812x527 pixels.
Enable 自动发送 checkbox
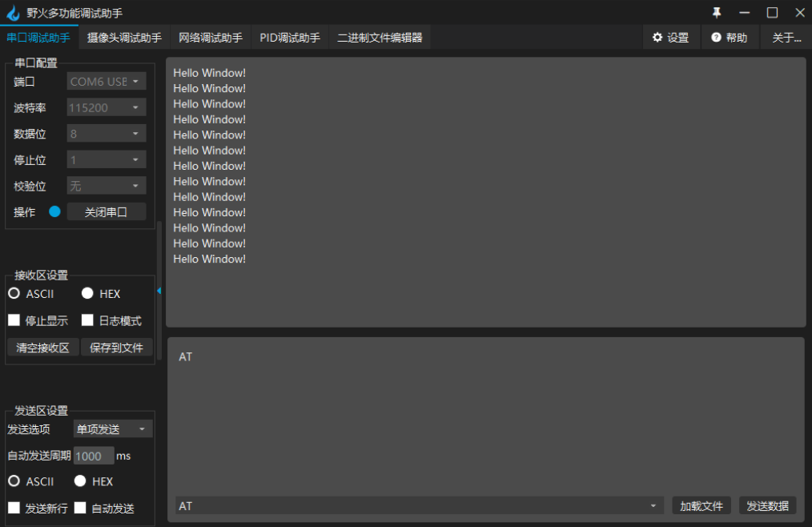point(80,508)
